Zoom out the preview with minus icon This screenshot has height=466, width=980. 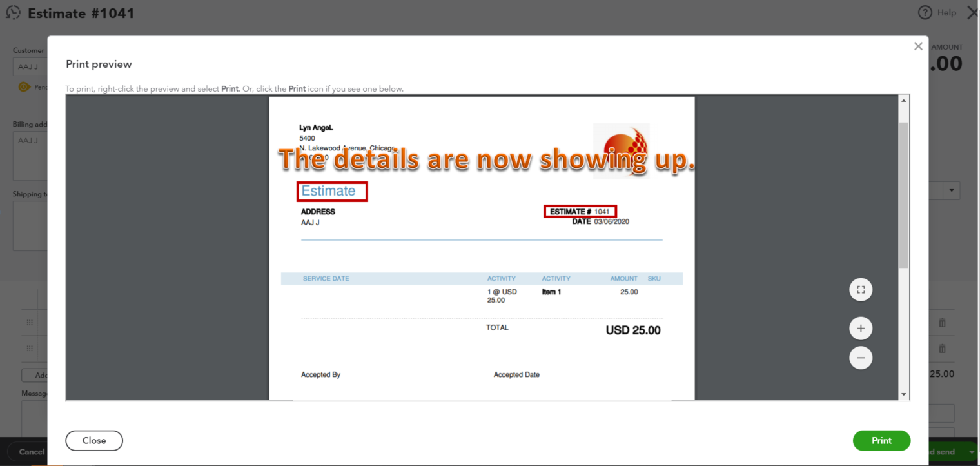click(861, 358)
